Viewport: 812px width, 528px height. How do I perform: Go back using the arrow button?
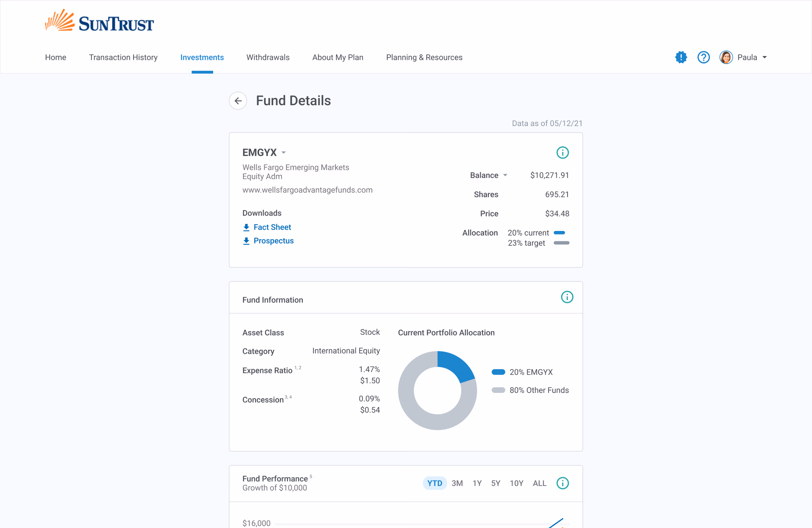click(238, 101)
